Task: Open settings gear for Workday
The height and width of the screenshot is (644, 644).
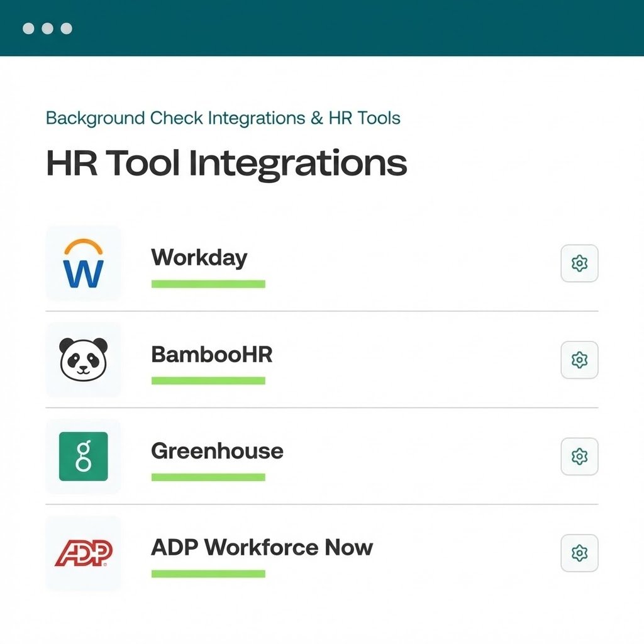Action: click(579, 264)
